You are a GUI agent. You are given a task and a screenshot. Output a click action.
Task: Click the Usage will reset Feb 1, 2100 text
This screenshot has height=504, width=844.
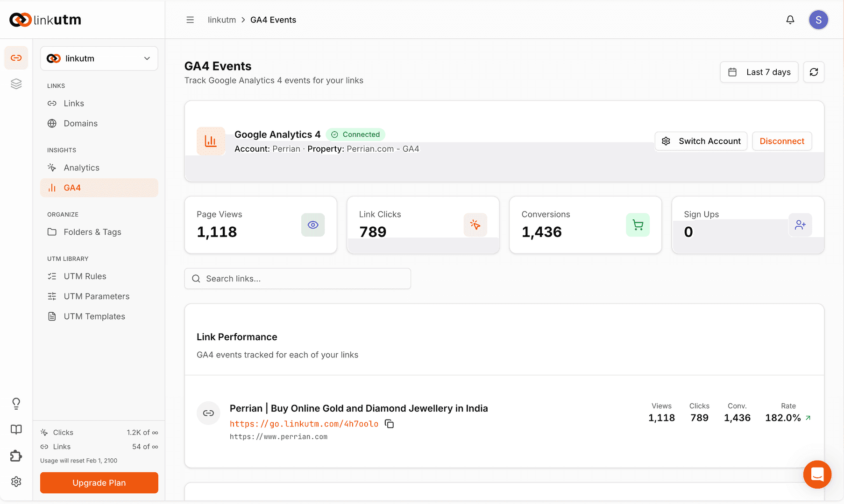click(78, 461)
